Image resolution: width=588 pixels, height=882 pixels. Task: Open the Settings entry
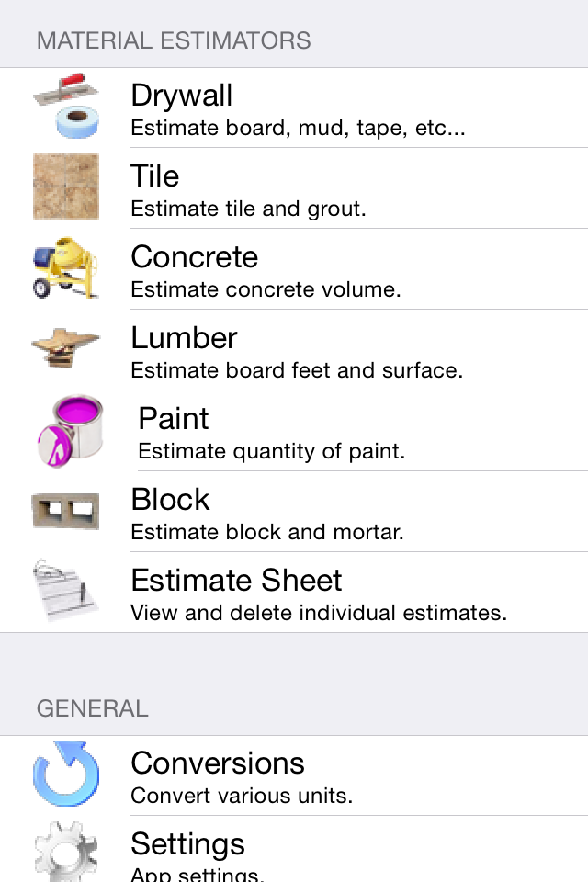pos(294,849)
